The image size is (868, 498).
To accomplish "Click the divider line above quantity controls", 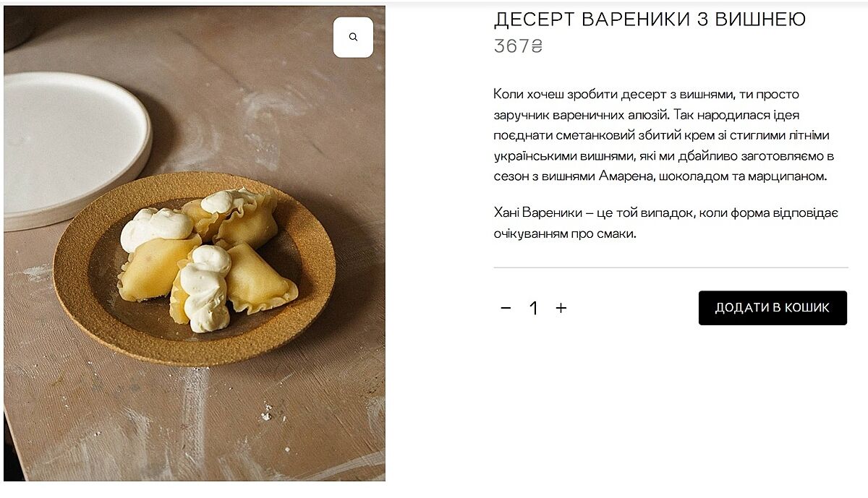I will point(671,267).
